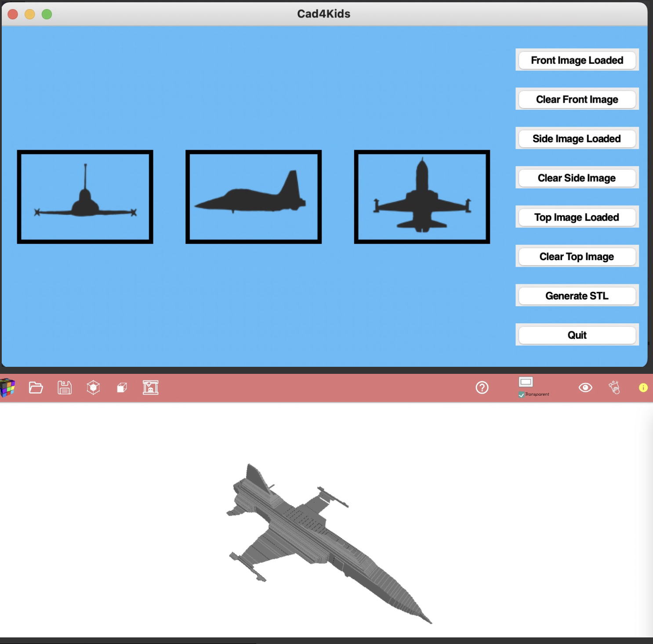This screenshot has width=653, height=644.
Task: Open help with the question mark icon
Action: click(482, 387)
